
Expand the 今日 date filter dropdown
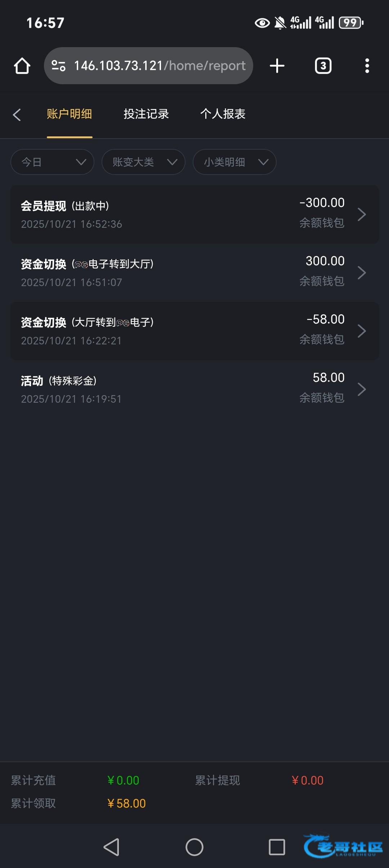click(x=53, y=162)
